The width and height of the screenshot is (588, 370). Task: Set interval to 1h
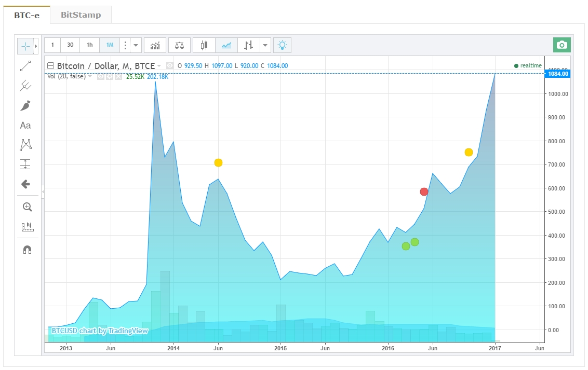(x=90, y=45)
